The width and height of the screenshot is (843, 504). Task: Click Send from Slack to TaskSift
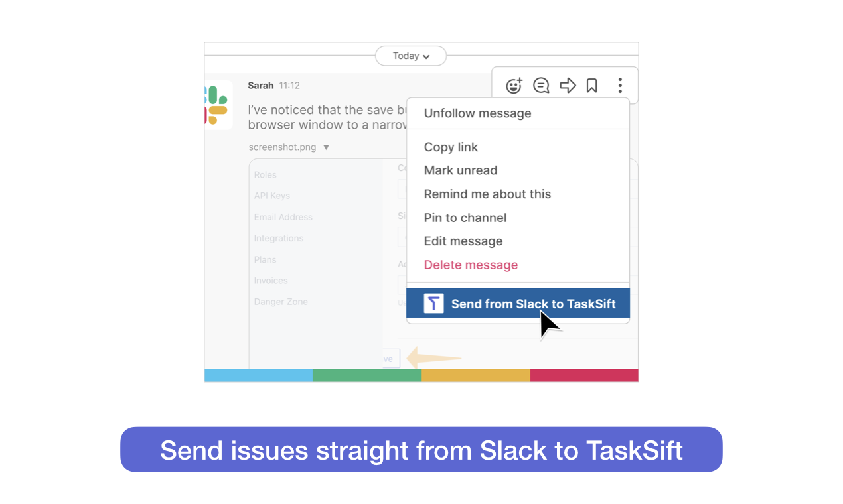pyautogui.click(x=532, y=303)
